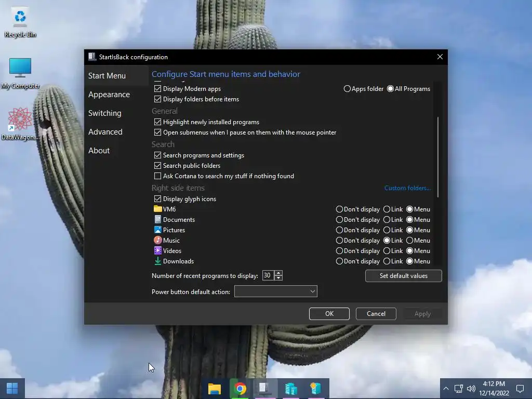Toggle Highlight newly installed programs

click(x=157, y=122)
